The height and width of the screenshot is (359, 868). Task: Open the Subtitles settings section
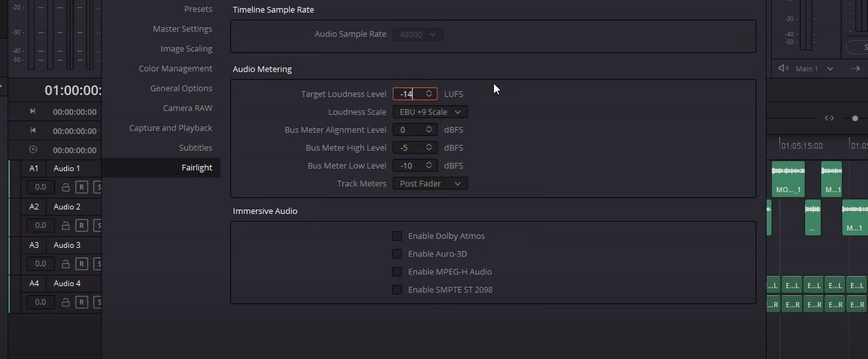pos(195,148)
